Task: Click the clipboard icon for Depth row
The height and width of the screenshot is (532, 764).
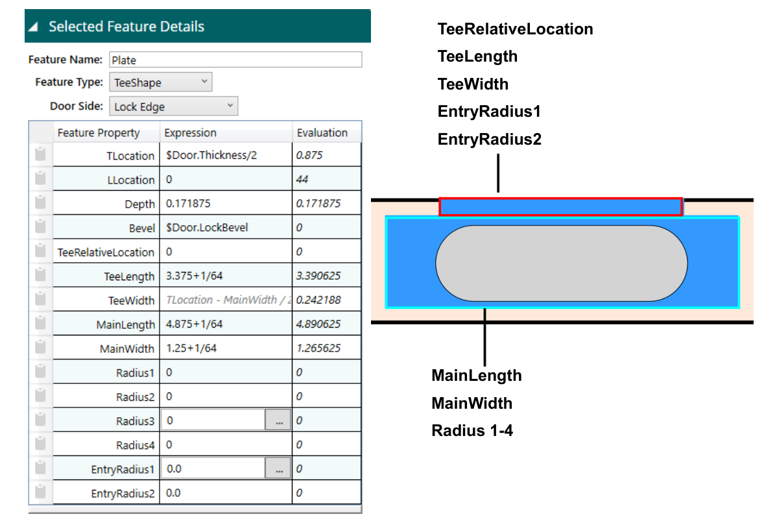Action: (x=40, y=203)
